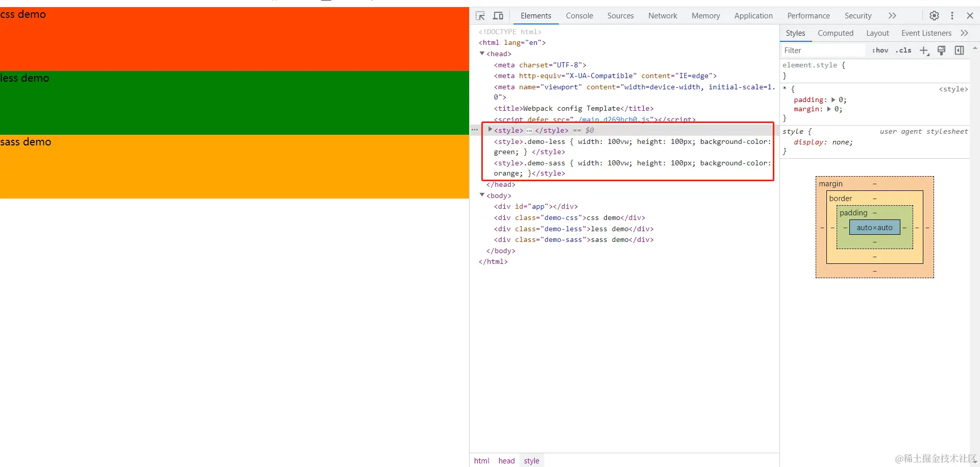980x467 pixels.
Task: Open the Application tab
Action: point(753,16)
